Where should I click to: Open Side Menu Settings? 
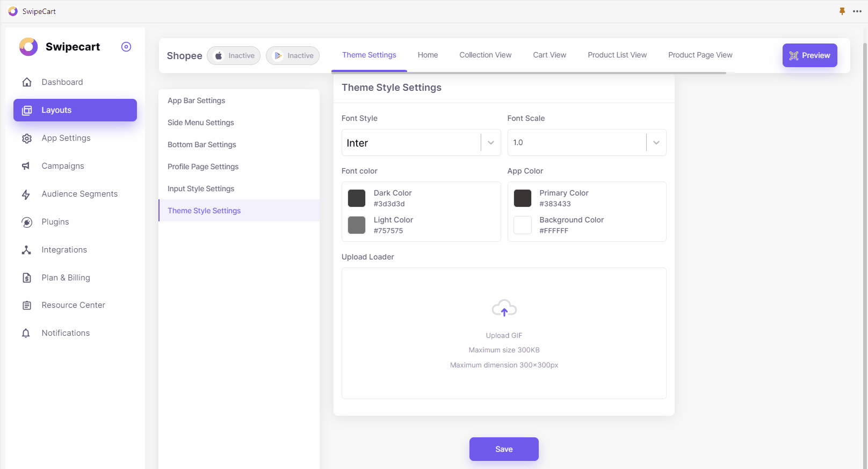[x=239, y=122]
